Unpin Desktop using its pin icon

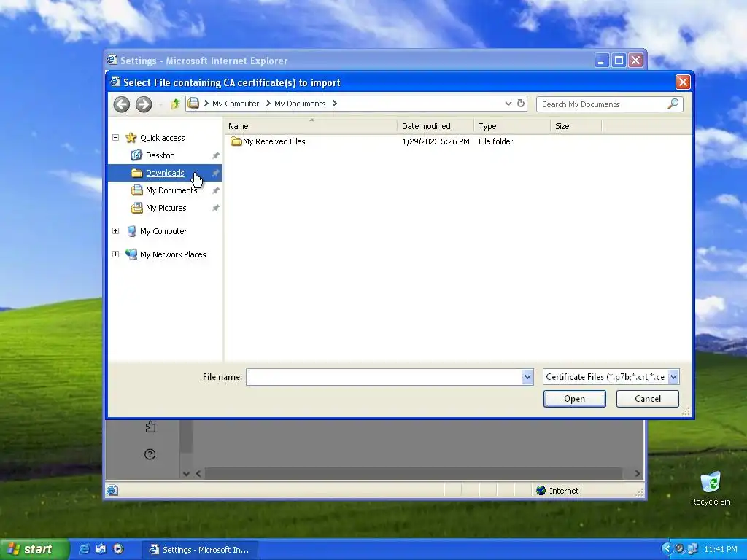[x=215, y=155]
